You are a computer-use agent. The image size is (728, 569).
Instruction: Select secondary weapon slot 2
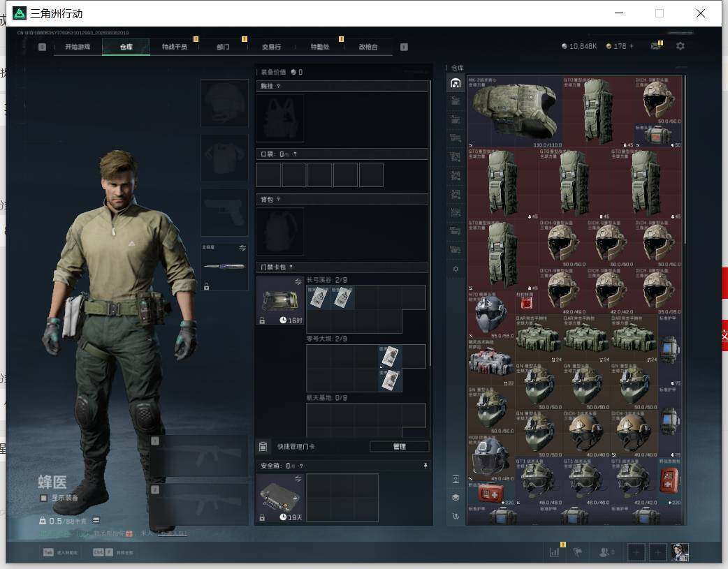[198, 505]
